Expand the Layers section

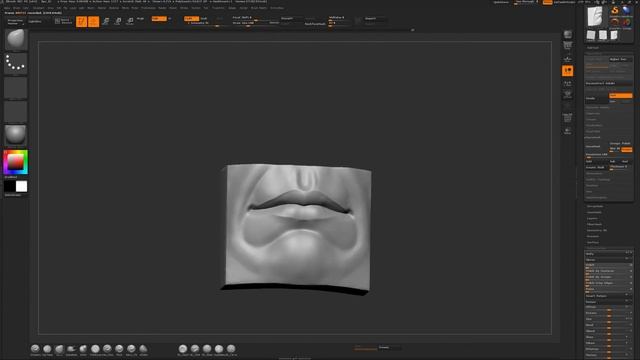point(592,218)
